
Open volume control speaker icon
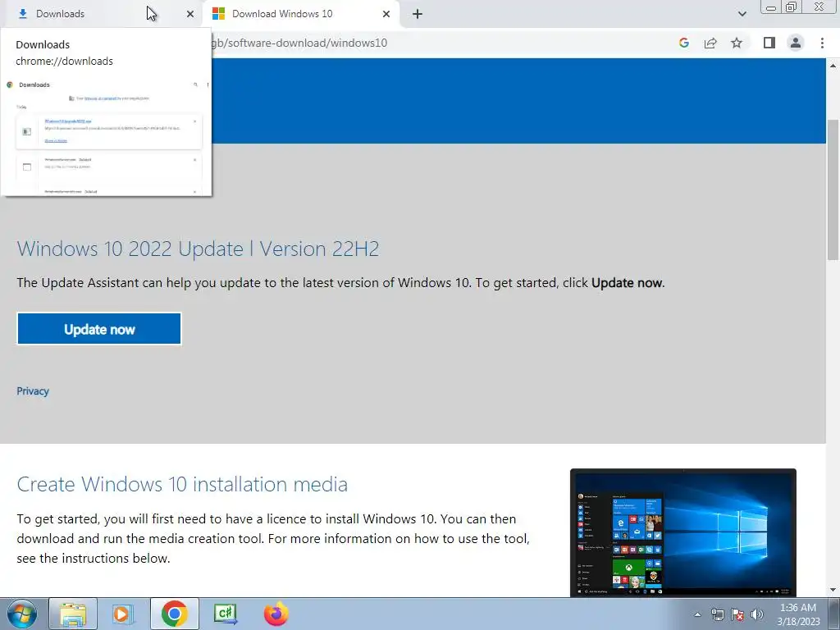pos(757,614)
